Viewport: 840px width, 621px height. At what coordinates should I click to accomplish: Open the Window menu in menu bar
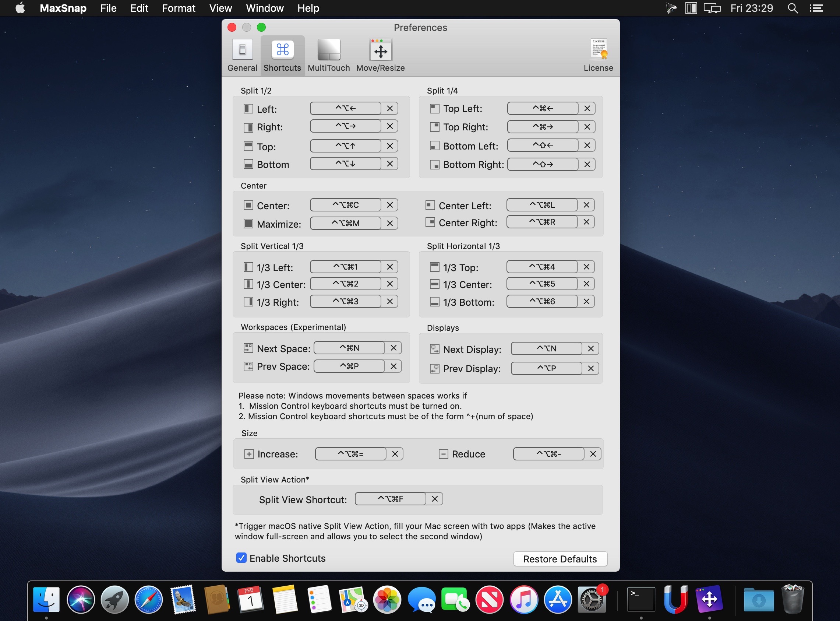[264, 8]
